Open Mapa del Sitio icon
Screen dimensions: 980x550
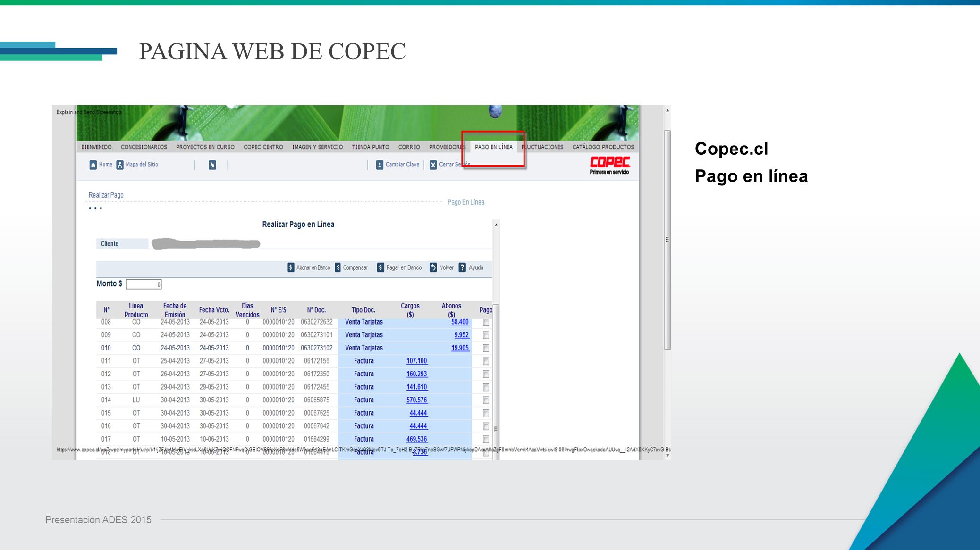(x=120, y=165)
